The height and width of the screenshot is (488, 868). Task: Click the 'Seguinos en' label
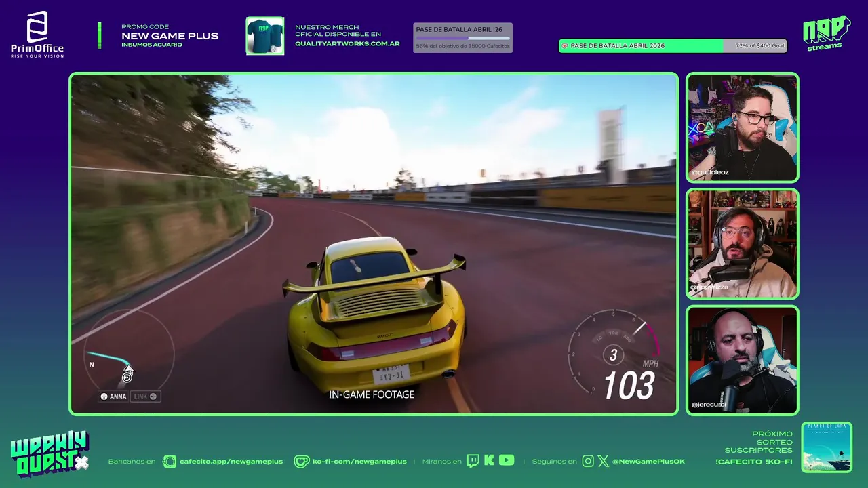point(554,462)
